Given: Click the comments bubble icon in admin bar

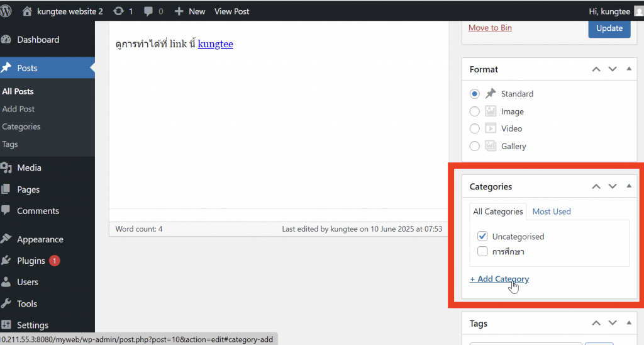Looking at the screenshot, I should 148,11.
